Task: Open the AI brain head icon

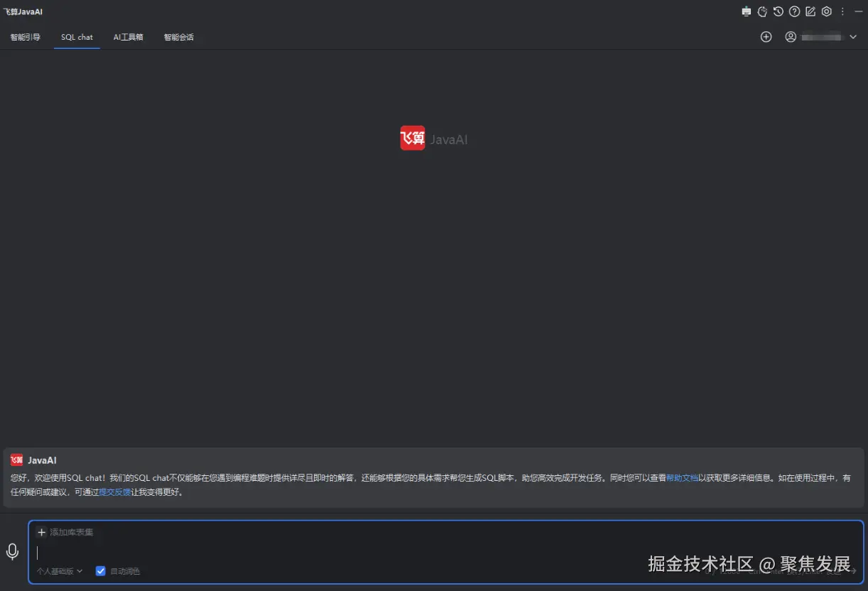Action: pyautogui.click(x=762, y=11)
